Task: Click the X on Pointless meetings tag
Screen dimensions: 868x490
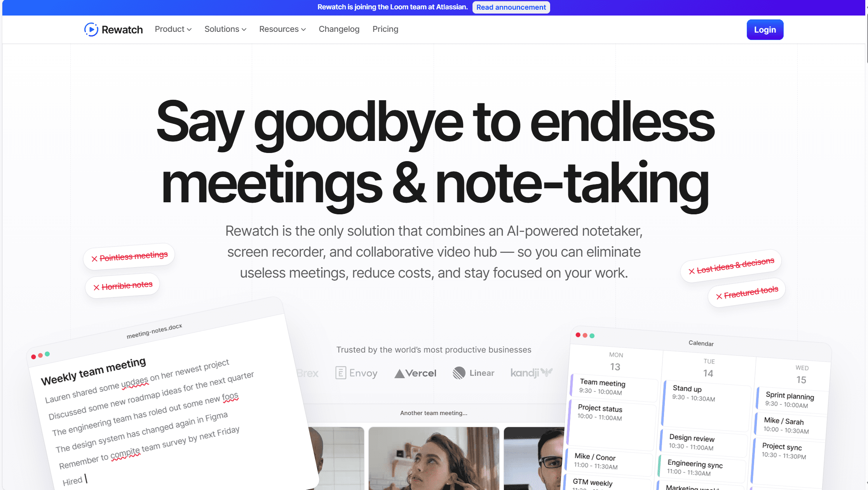Action: coord(95,256)
